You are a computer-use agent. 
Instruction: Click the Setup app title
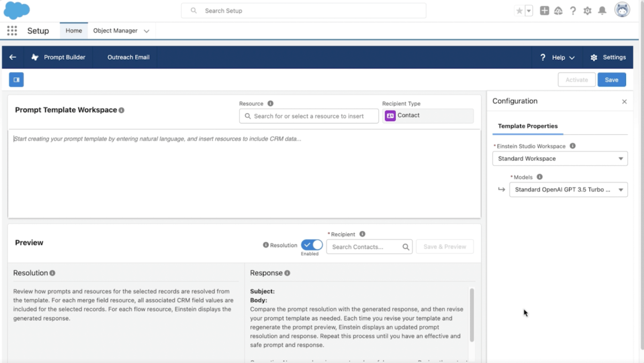(38, 31)
